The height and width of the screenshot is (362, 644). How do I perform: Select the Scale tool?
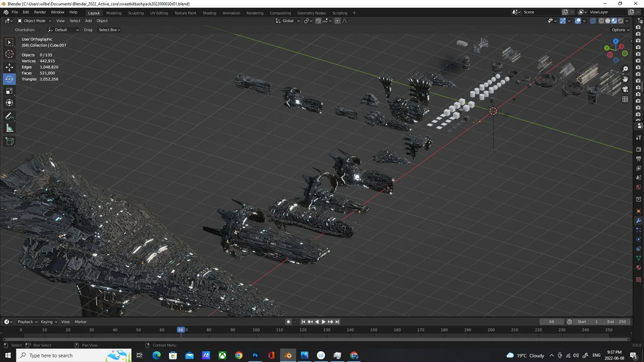click(9, 91)
